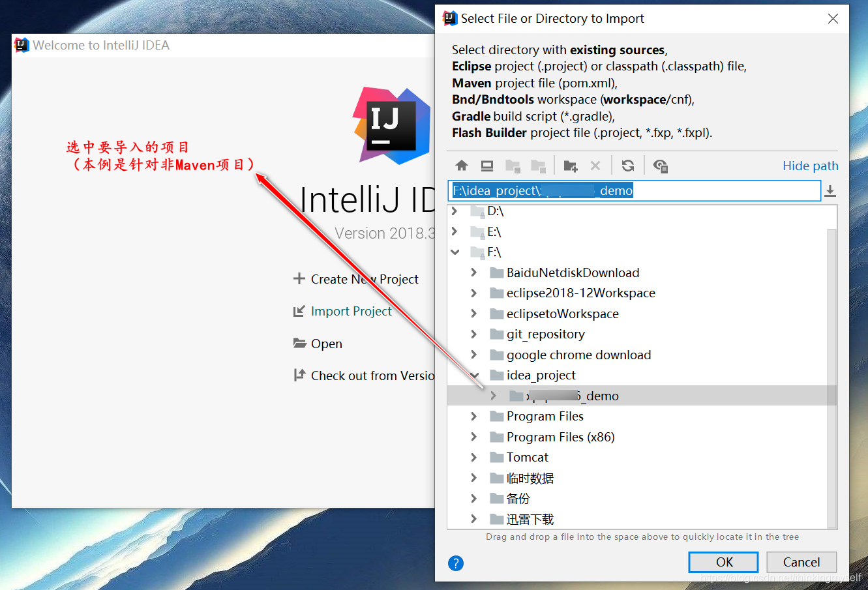Open recent paths history arrow icon
The width and height of the screenshot is (868, 590).
[830, 190]
